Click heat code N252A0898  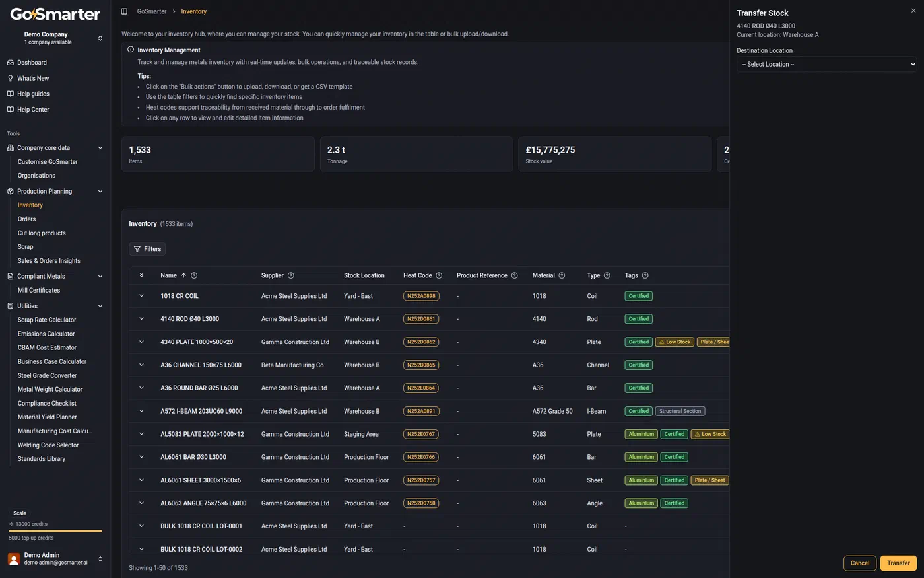(x=421, y=296)
